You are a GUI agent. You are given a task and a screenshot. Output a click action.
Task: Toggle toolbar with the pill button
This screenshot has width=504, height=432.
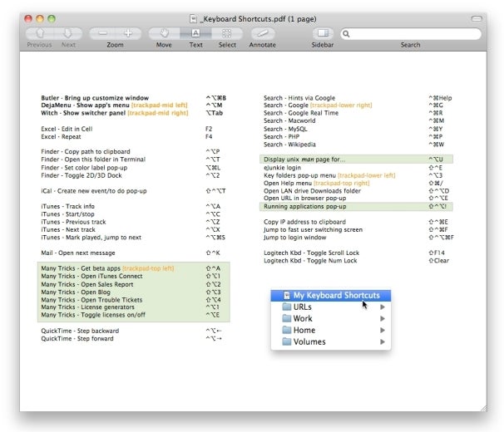click(x=477, y=18)
